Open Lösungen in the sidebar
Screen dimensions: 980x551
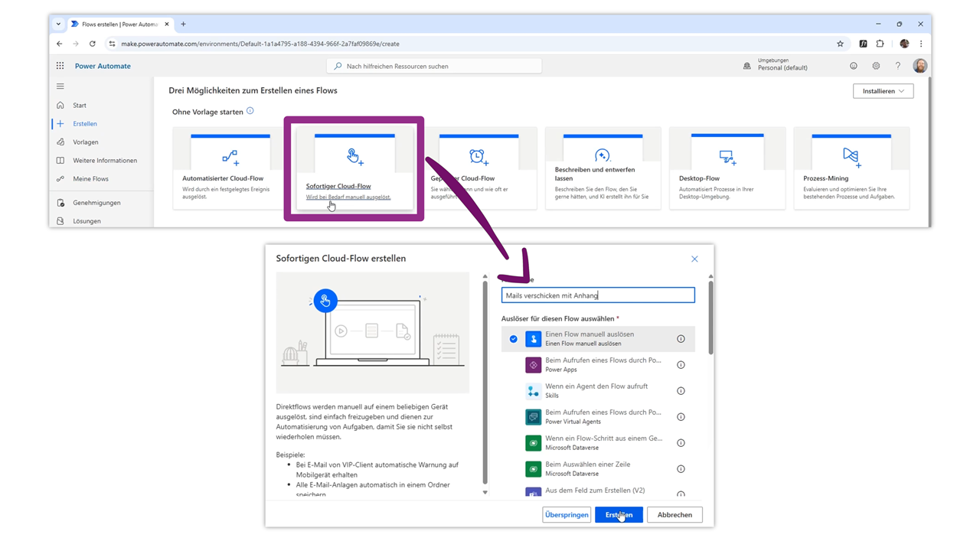pos(87,221)
